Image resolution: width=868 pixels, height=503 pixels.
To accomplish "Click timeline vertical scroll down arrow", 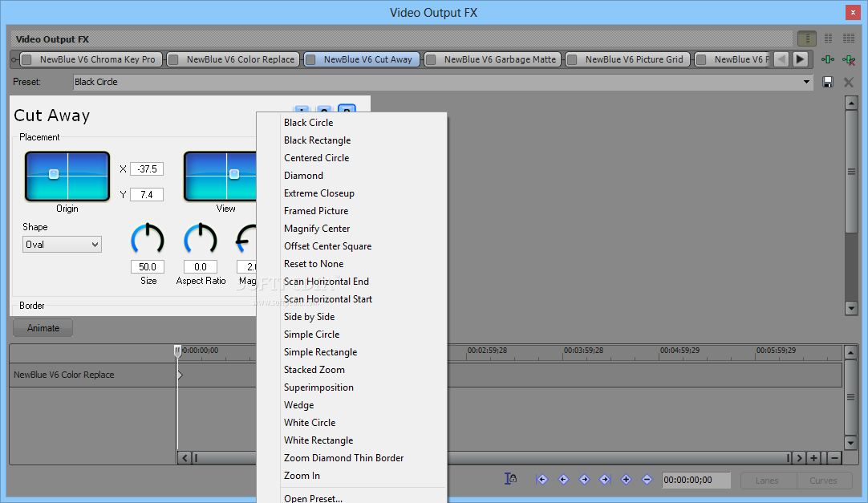I will (x=851, y=442).
